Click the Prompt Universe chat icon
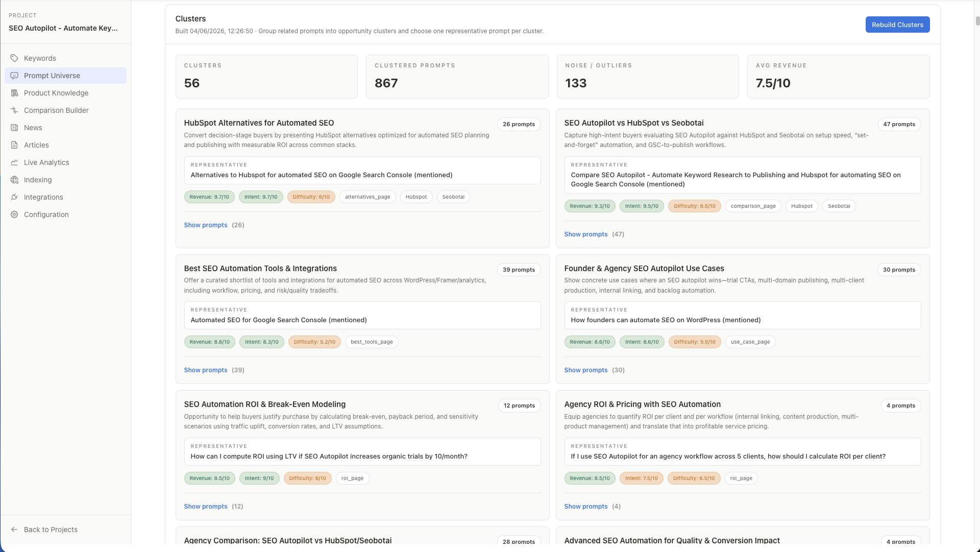The height and width of the screenshot is (552, 980). click(14, 76)
